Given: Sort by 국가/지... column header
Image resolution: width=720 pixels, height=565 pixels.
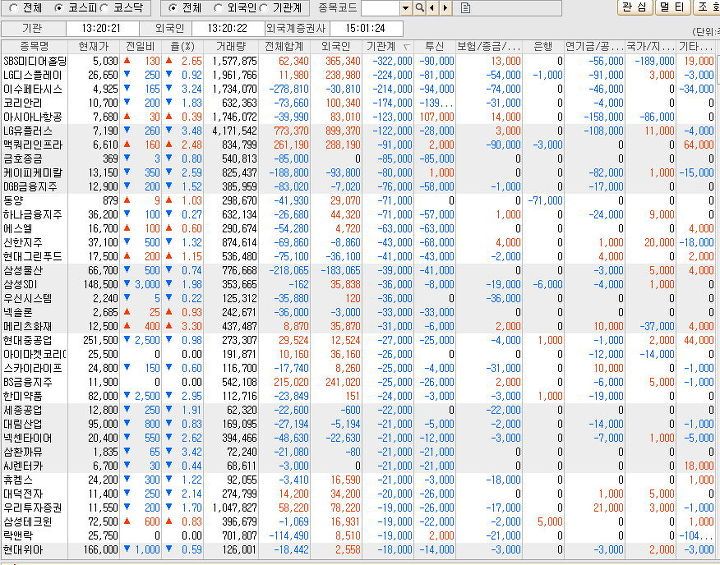Looking at the screenshot, I should [650, 46].
